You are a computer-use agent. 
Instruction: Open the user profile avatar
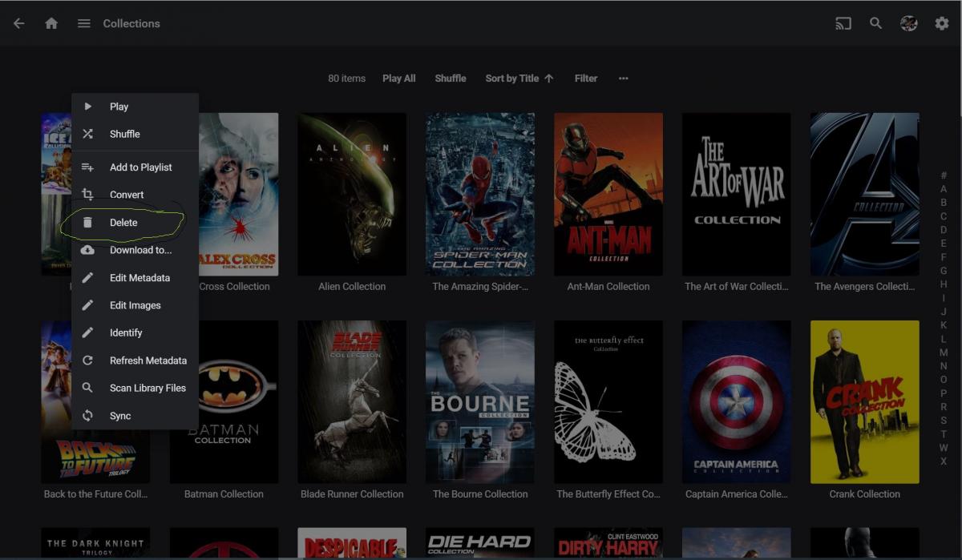[x=909, y=23]
